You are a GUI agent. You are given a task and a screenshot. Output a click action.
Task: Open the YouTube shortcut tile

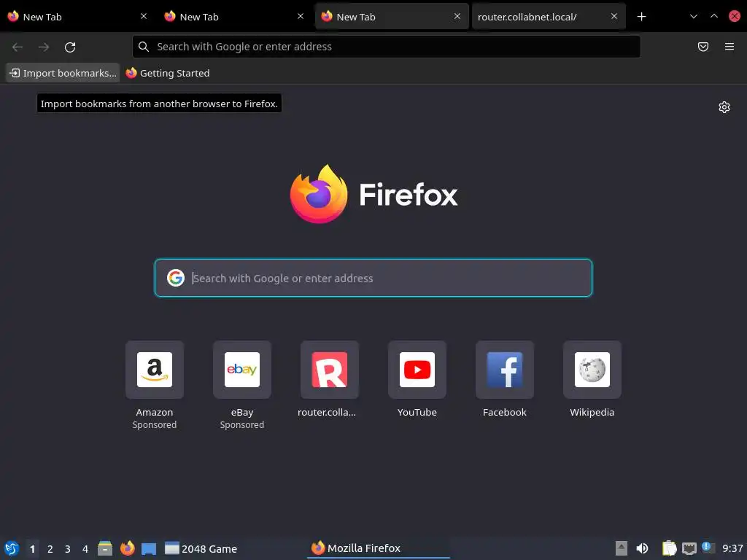pyautogui.click(x=417, y=370)
